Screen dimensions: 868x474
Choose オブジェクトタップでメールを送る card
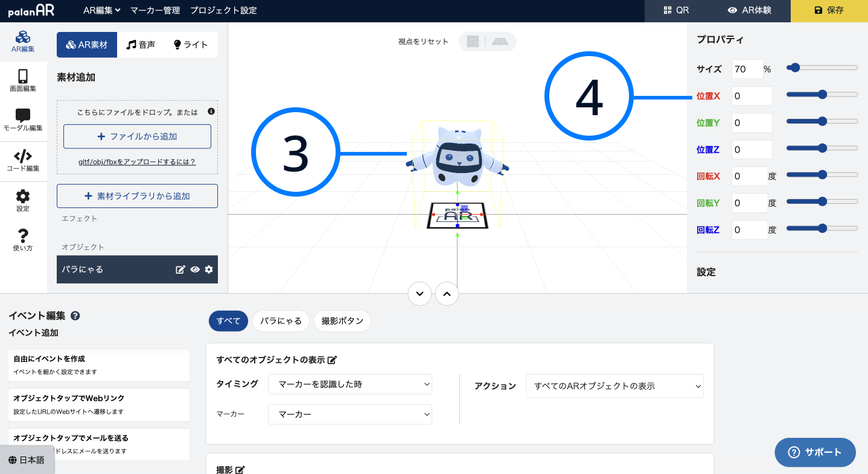click(99, 444)
